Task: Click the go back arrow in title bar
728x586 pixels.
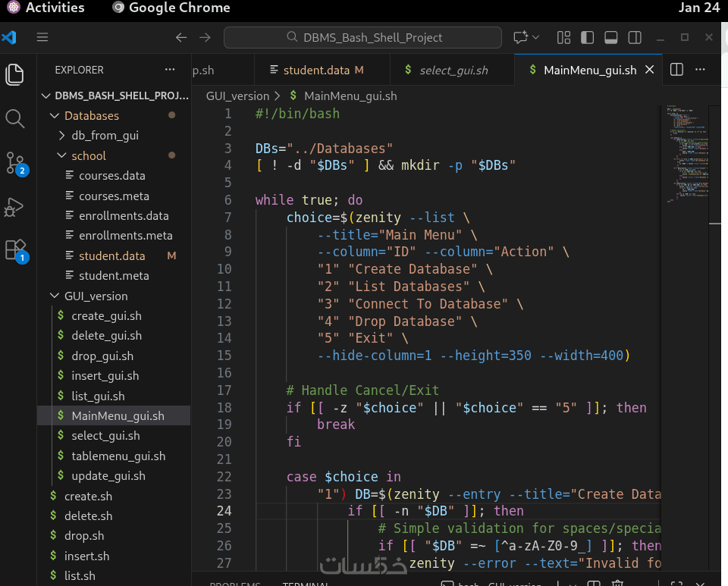Action: click(x=180, y=37)
